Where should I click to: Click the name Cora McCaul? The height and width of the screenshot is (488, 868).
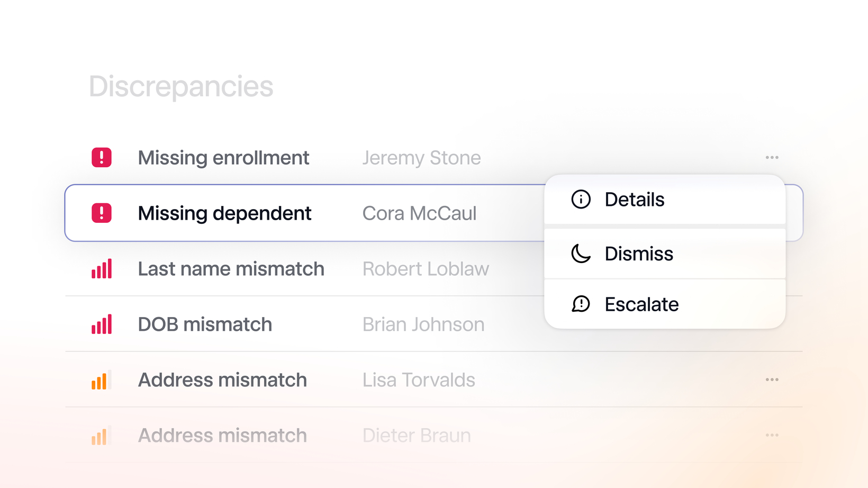[419, 213]
